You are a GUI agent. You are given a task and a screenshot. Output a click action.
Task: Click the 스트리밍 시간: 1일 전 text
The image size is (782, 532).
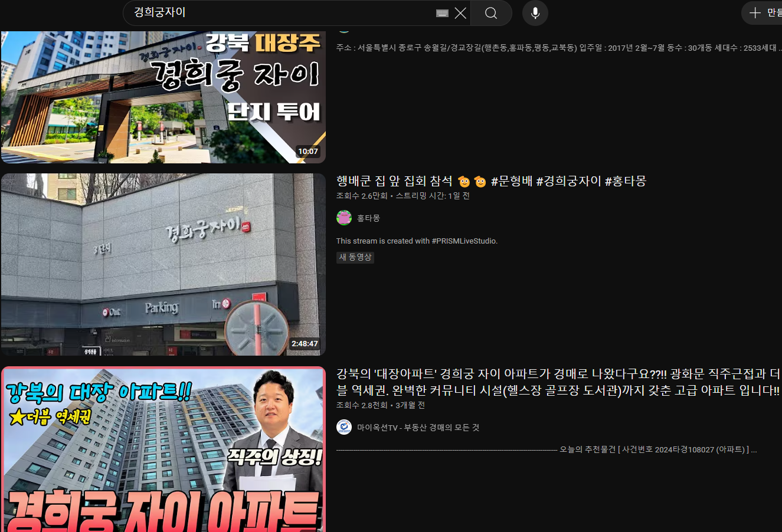tap(433, 196)
